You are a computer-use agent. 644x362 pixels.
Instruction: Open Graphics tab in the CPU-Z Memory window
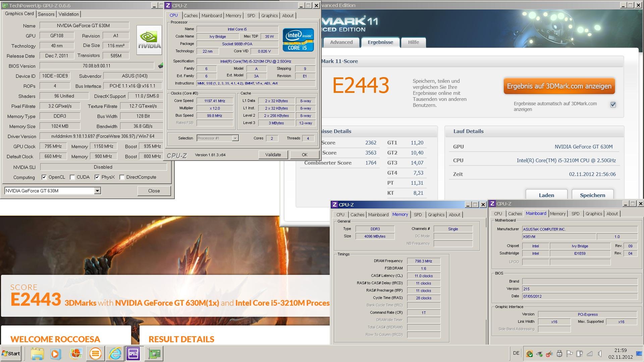click(436, 215)
